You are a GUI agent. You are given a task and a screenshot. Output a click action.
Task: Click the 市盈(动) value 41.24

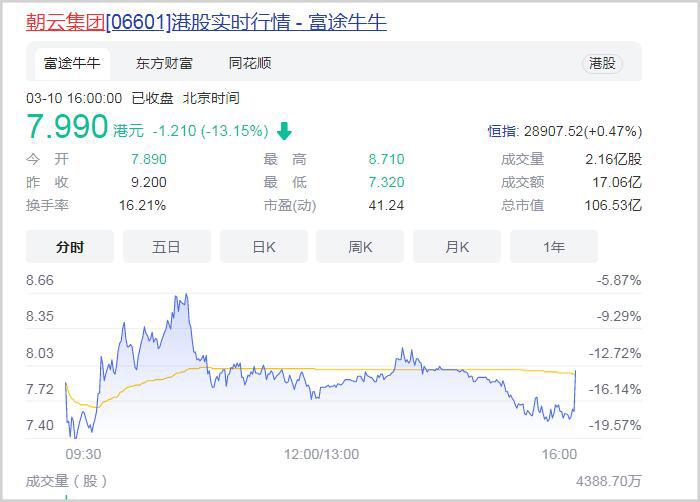point(386,205)
